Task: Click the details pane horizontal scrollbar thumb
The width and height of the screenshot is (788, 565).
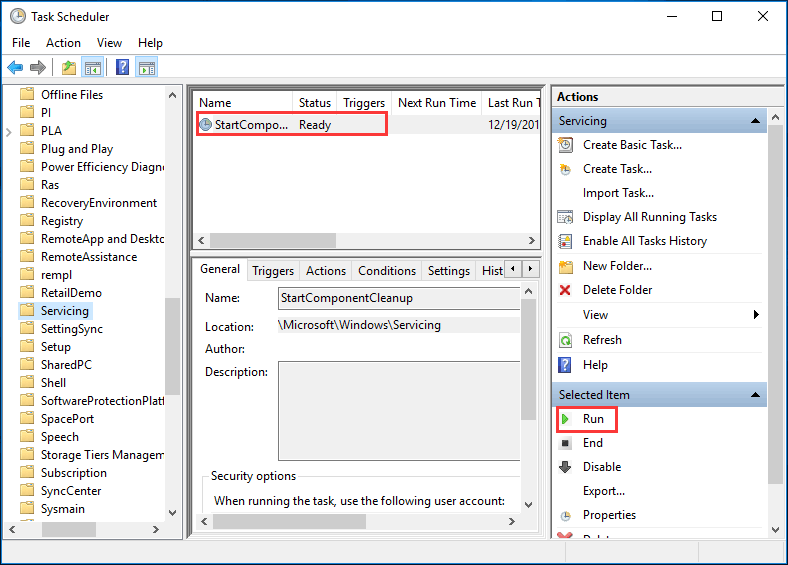Action: 289,522
